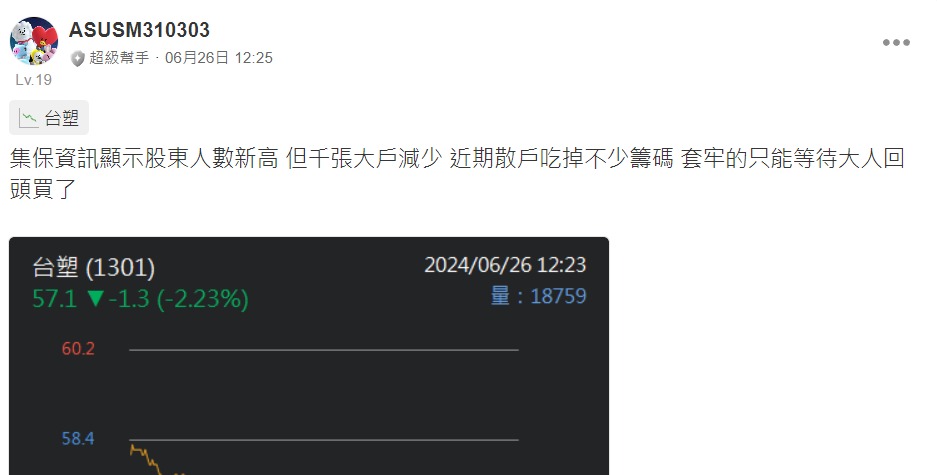This screenshot has height=475, width=937.
Task: Click the Lv.19 level indicator
Action: tap(33, 80)
